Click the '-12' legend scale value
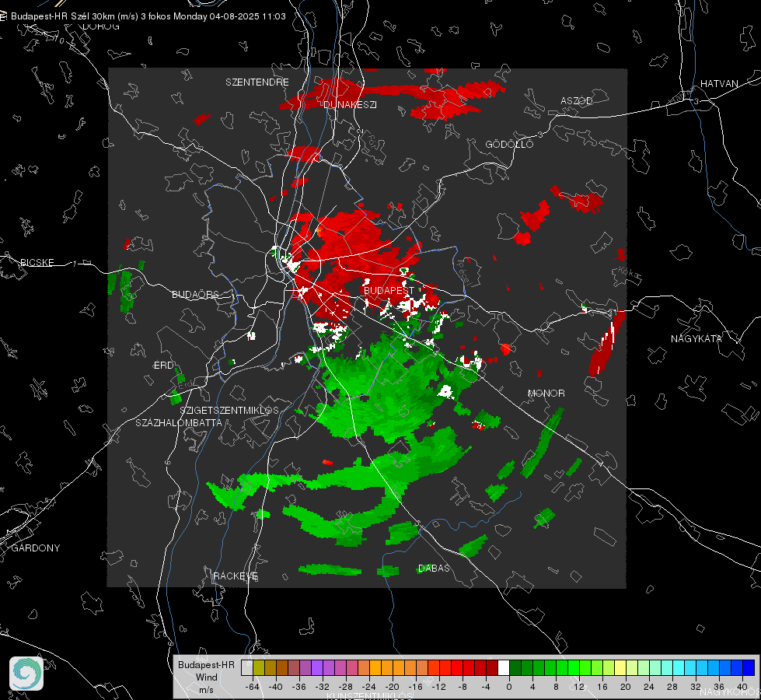 pos(438,687)
